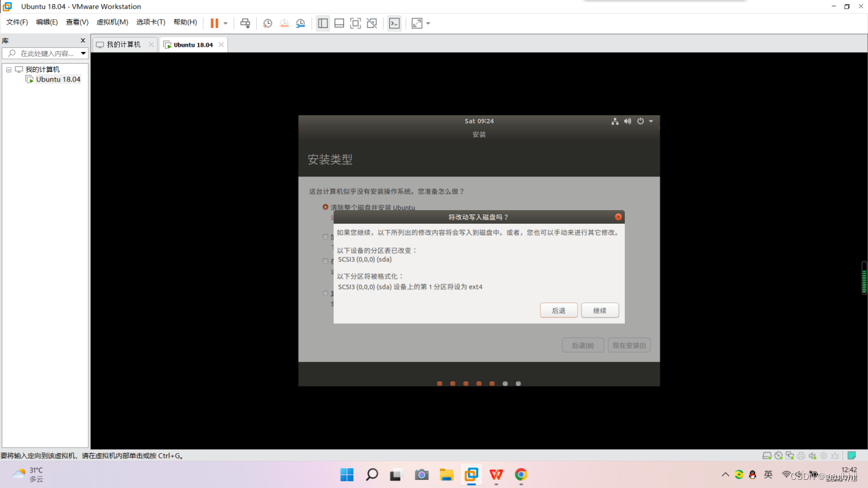Open WPS Office from the taskbar
This screenshot has height=488, width=868.
(496, 474)
